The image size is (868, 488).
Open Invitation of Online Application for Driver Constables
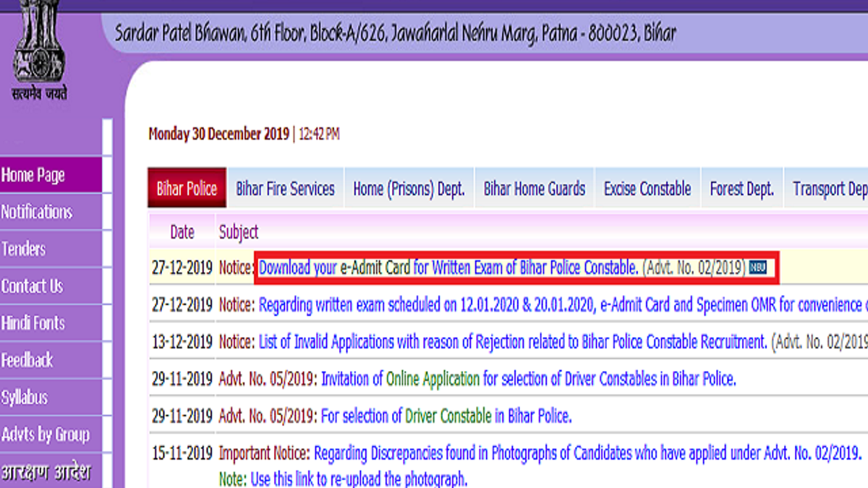click(528, 379)
